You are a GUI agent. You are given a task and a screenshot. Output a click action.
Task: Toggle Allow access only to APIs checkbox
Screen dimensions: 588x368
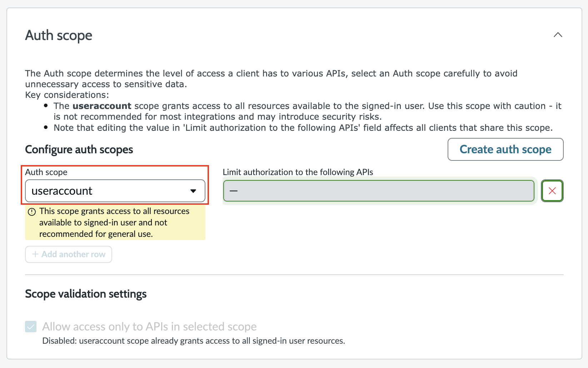pos(31,327)
